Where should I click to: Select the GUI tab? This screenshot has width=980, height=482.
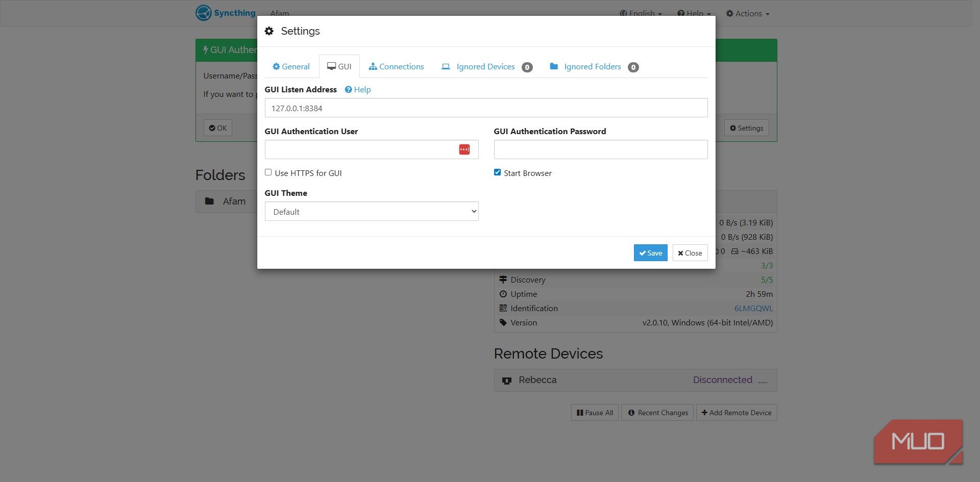(x=339, y=66)
